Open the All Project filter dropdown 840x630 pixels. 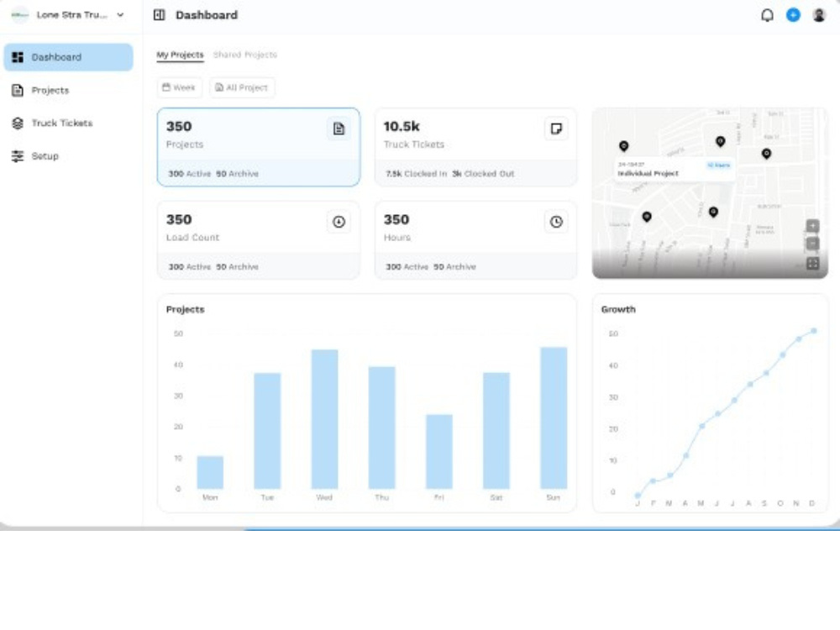[242, 87]
